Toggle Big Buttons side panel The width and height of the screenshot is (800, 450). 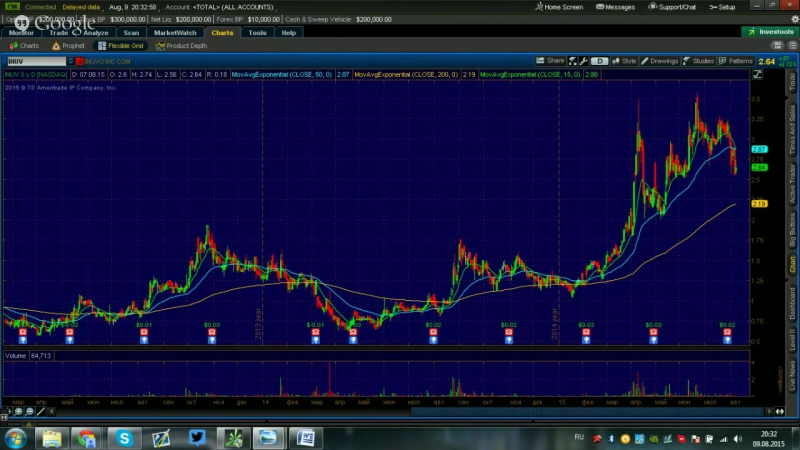(x=792, y=231)
